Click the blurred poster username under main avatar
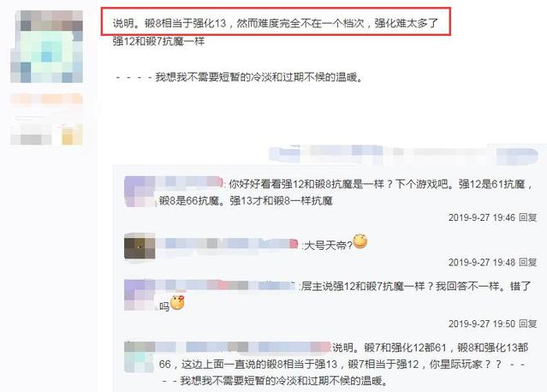 (46, 99)
